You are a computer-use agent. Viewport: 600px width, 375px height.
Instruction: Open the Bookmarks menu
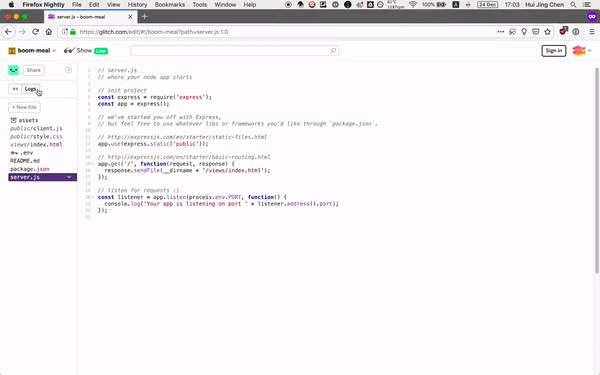(170, 5)
